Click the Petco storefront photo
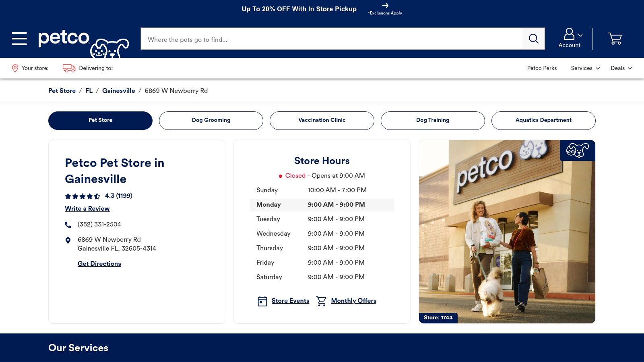Screen dimensions: 644x362 pyautogui.click(x=507, y=232)
